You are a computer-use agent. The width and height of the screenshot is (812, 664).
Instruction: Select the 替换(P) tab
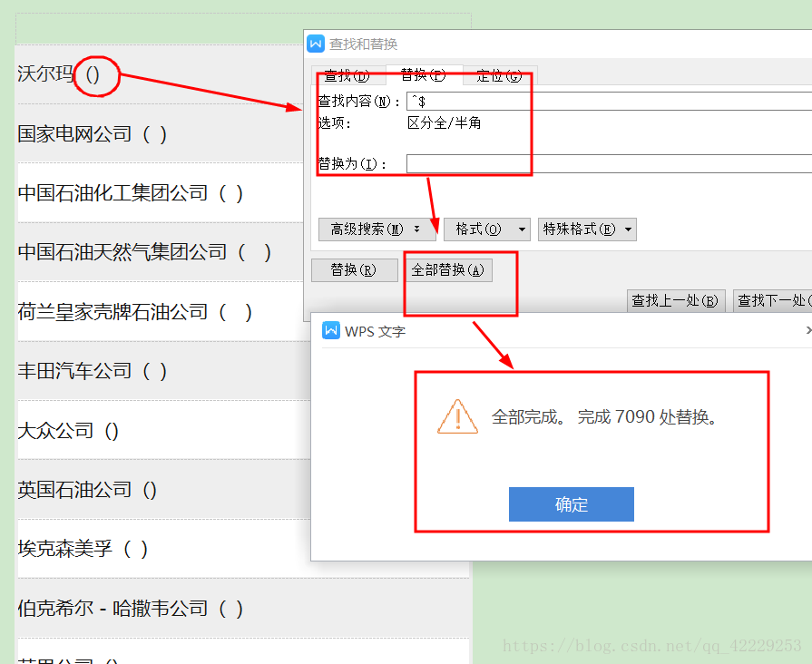click(x=424, y=74)
